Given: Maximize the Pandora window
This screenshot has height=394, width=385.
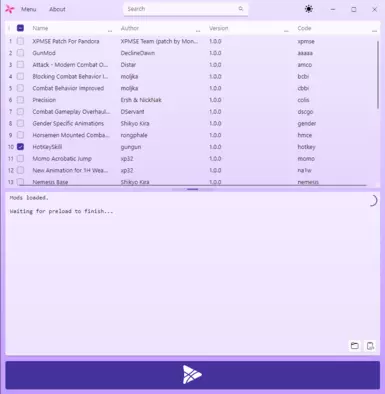Looking at the screenshot, I should pos(354,9).
